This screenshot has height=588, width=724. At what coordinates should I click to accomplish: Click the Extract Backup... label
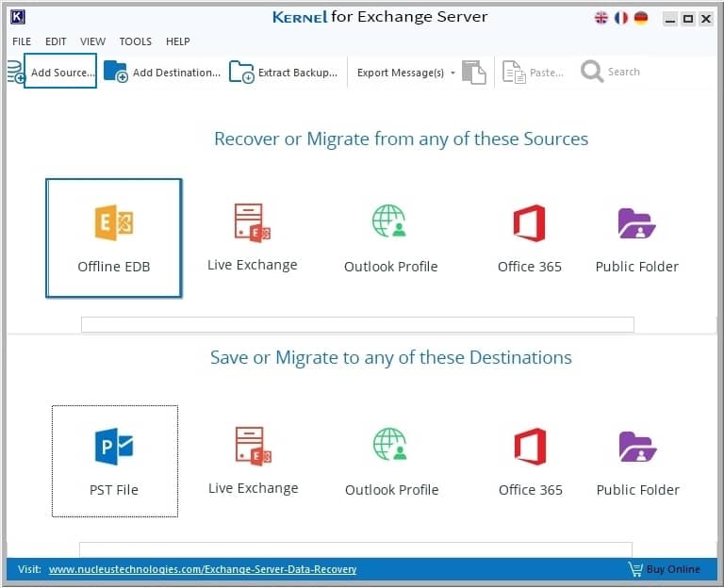298,73
